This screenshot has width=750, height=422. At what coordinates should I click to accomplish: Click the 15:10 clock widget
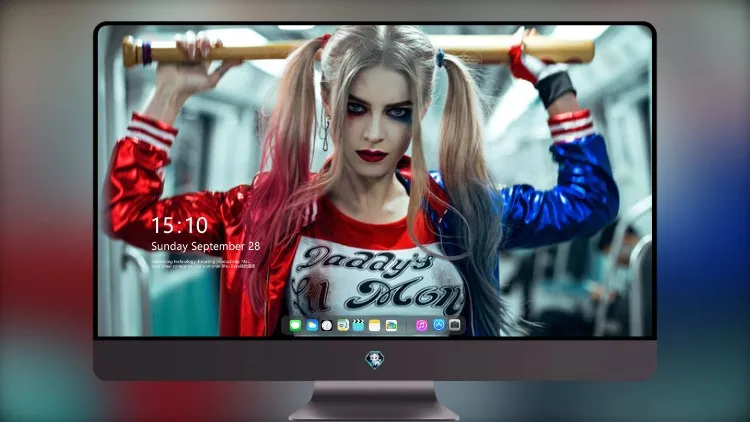pos(179,225)
